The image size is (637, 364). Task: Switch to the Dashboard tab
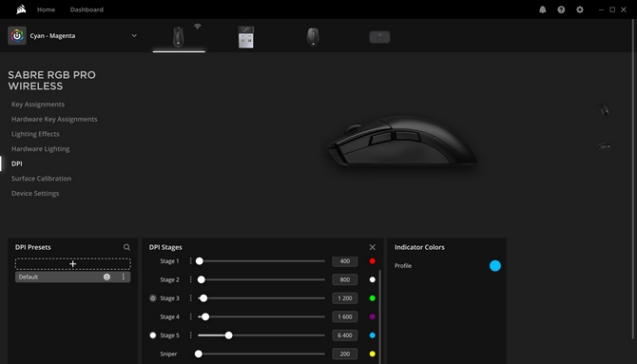[x=87, y=10]
